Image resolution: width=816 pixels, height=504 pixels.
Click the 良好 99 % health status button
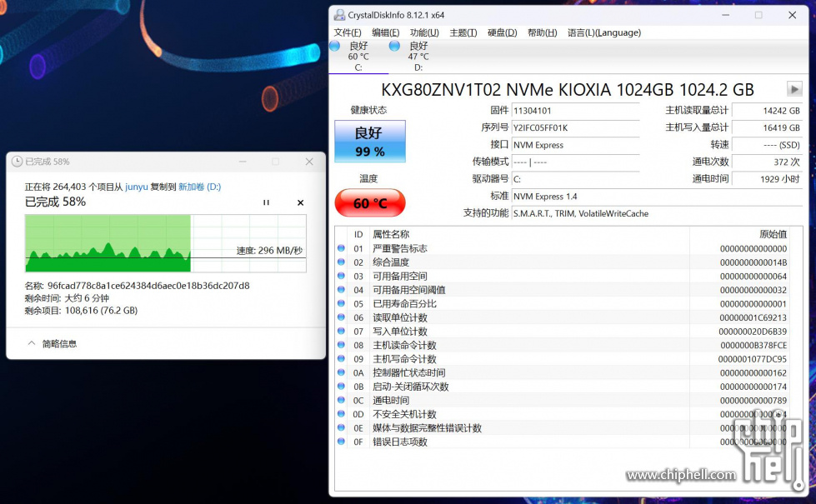click(370, 142)
